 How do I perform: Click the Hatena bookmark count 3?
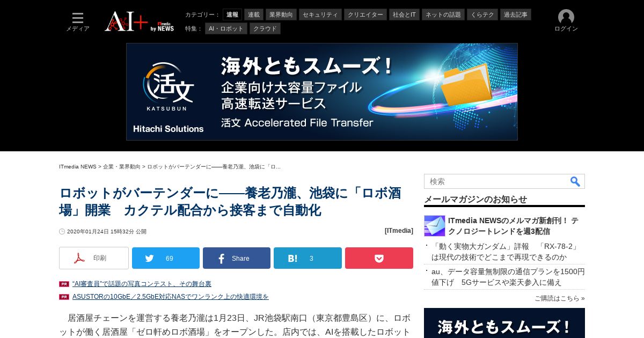tap(311, 259)
